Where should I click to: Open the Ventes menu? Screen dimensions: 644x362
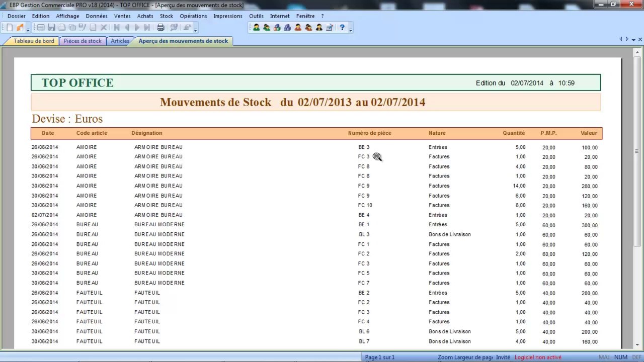click(x=122, y=16)
